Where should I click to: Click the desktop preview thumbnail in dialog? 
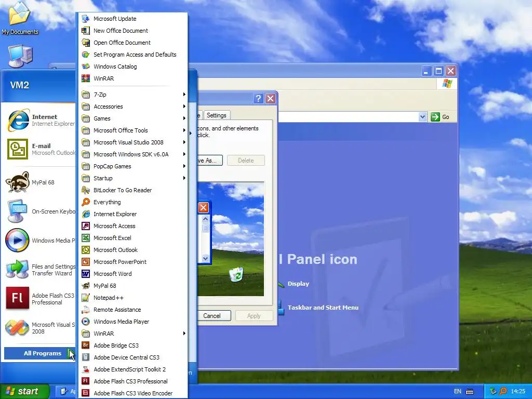tap(231, 239)
